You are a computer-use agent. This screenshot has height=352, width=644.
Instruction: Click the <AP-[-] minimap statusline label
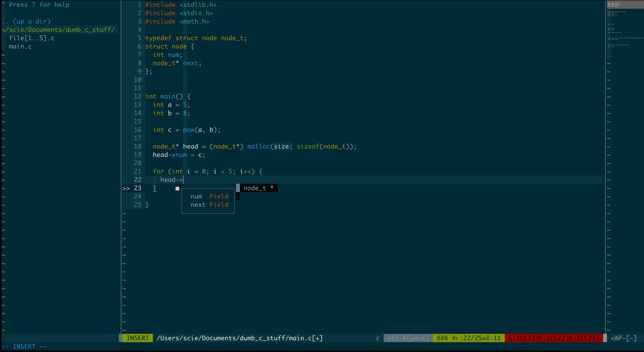[623, 338]
